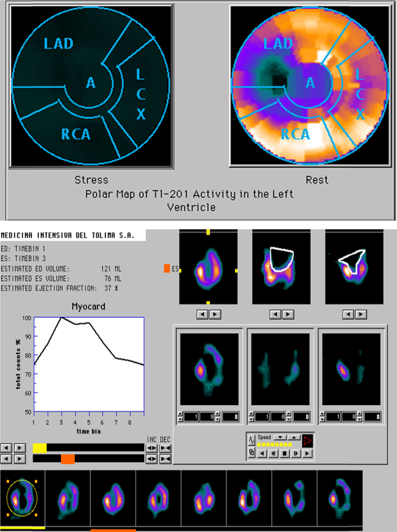Step one frame backward in playback controls
Viewport: 397px width, 532px height.
tap(273, 453)
